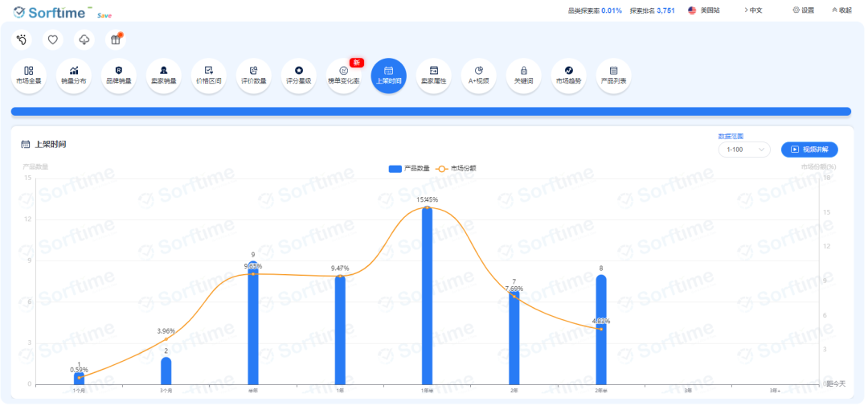Click the 3年 axis label

click(688, 391)
